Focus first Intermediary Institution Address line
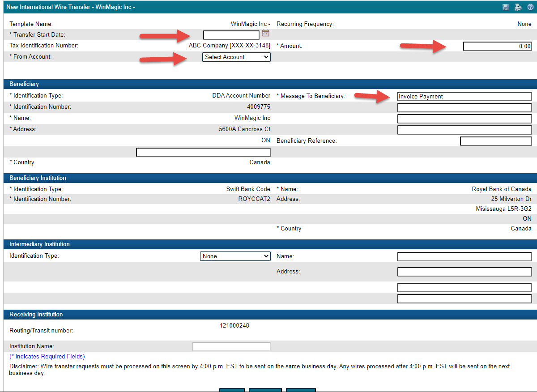Image resolution: width=537 pixels, height=392 pixels. pyautogui.click(x=465, y=272)
